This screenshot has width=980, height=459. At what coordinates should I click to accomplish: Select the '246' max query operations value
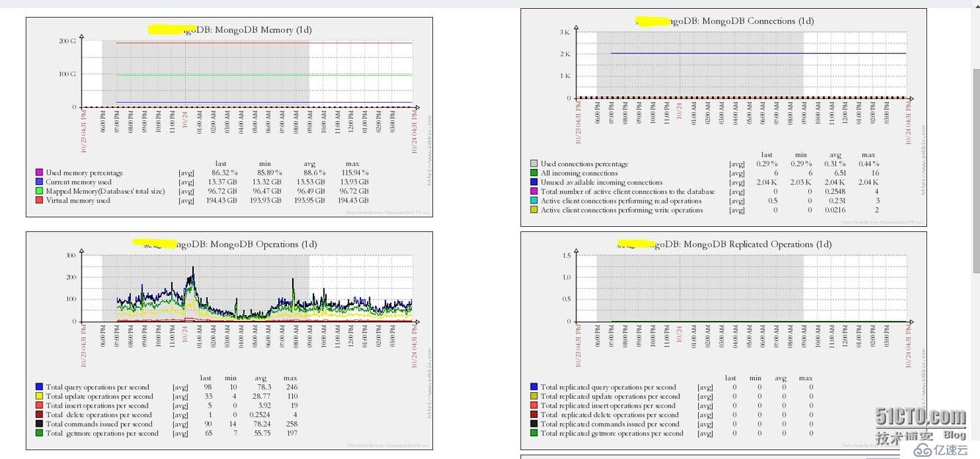tap(291, 387)
